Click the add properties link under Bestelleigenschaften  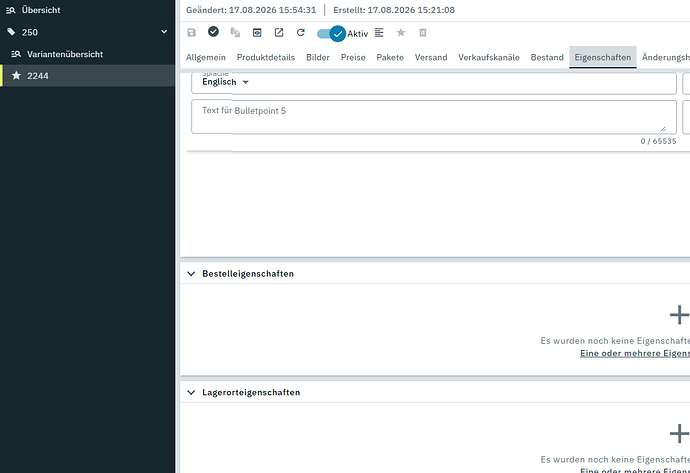tap(635, 353)
